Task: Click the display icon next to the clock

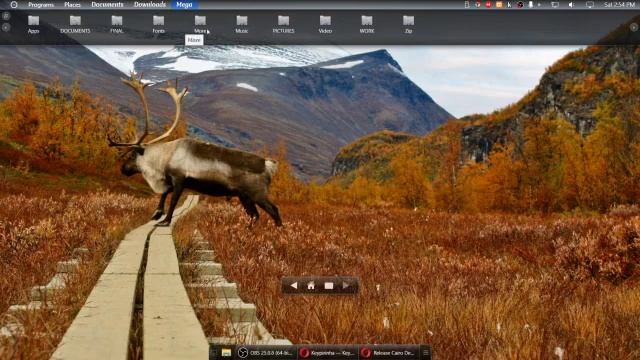Action: click(590, 4)
